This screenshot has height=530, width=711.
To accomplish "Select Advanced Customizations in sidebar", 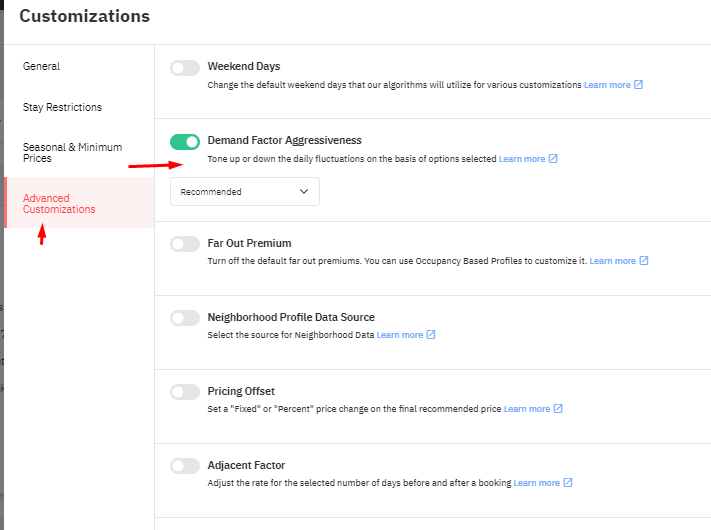I will pyautogui.click(x=59, y=204).
